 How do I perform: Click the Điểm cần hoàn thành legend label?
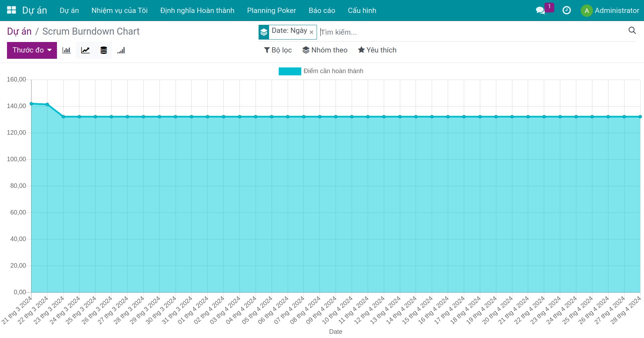[333, 71]
